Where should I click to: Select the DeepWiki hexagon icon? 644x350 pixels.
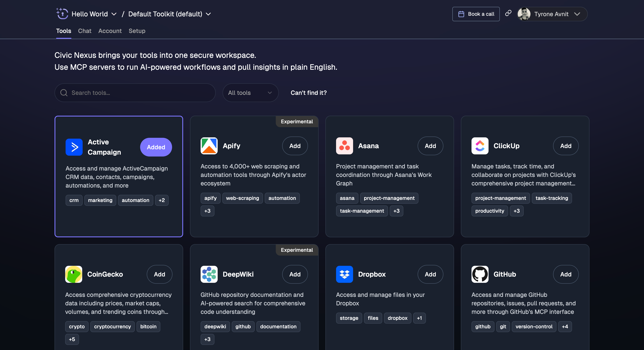click(x=209, y=274)
